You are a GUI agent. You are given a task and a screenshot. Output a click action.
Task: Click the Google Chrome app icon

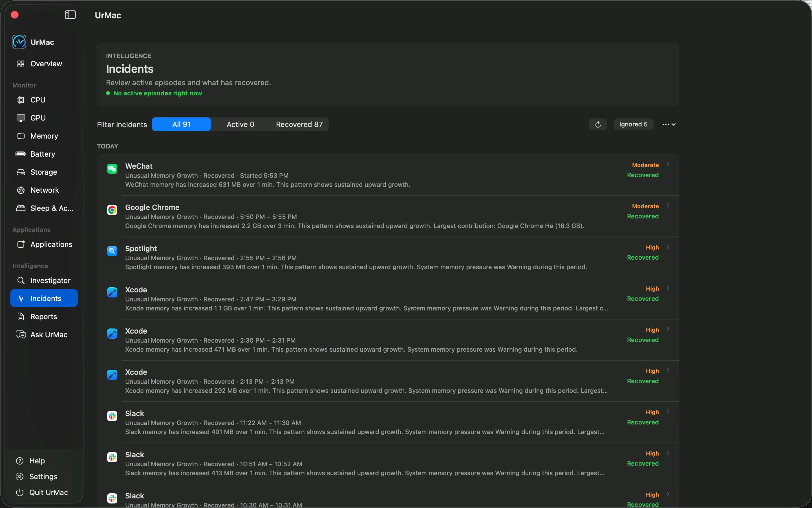pyautogui.click(x=112, y=210)
